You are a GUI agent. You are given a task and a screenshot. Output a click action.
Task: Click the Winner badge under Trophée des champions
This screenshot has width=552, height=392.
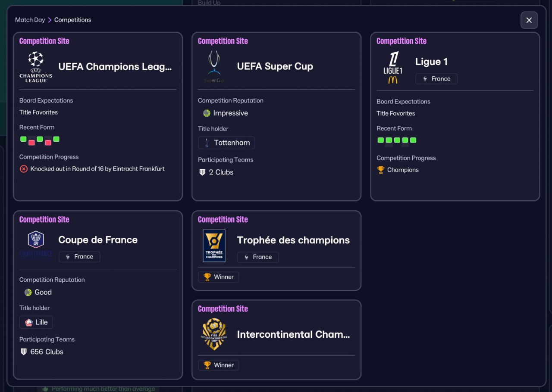pos(218,277)
